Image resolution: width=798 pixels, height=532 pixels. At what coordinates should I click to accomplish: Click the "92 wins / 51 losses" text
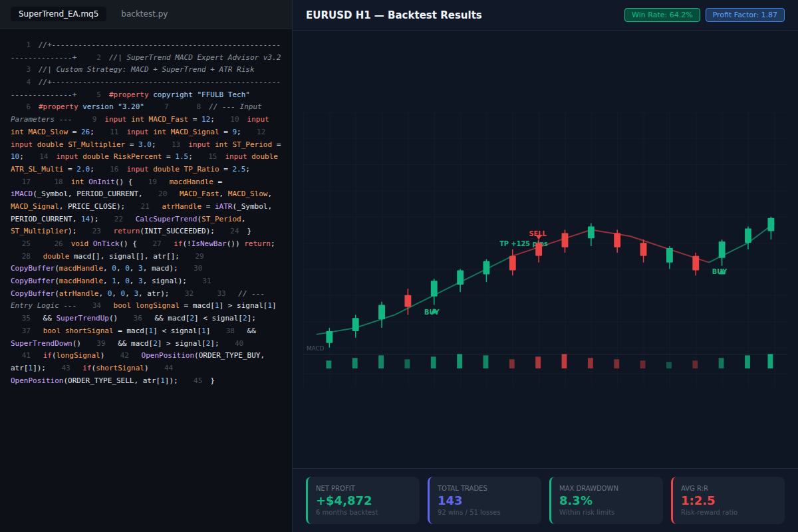[x=469, y=512]
